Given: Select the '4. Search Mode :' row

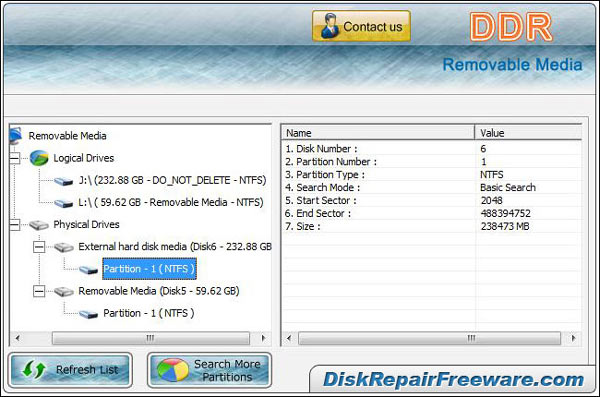Looking at the screenshot, I should [432, 188].
